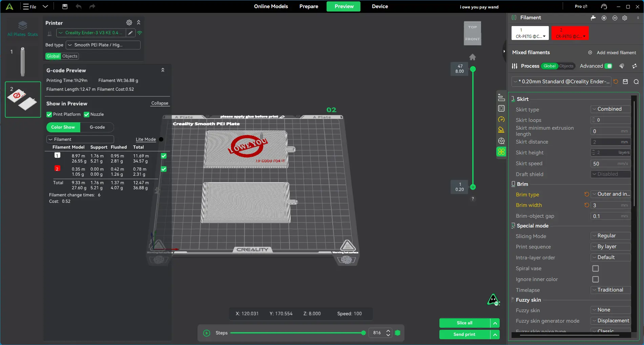Click the redo arrow icon

(92, 6)
